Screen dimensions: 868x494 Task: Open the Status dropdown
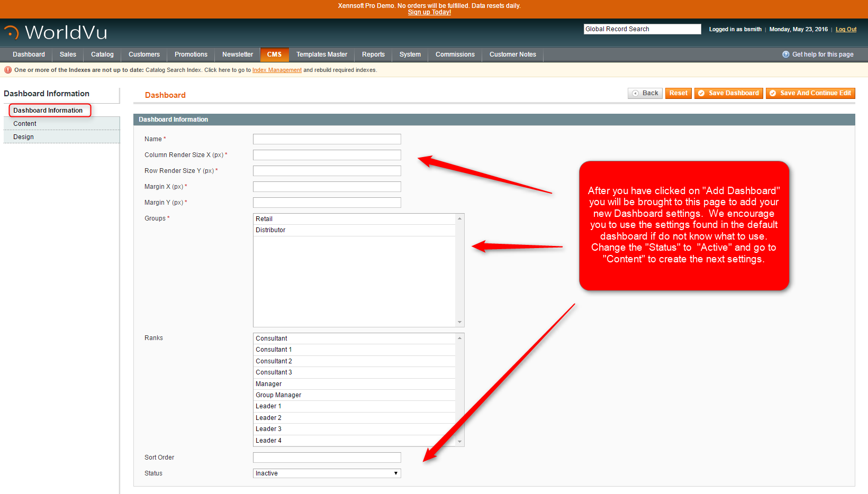(x=327, y=473)
